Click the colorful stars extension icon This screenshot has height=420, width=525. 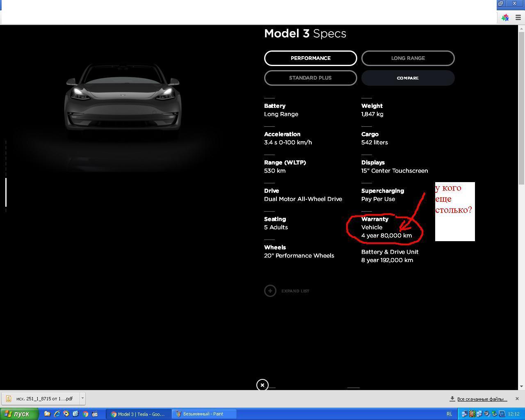coord(505,18)
